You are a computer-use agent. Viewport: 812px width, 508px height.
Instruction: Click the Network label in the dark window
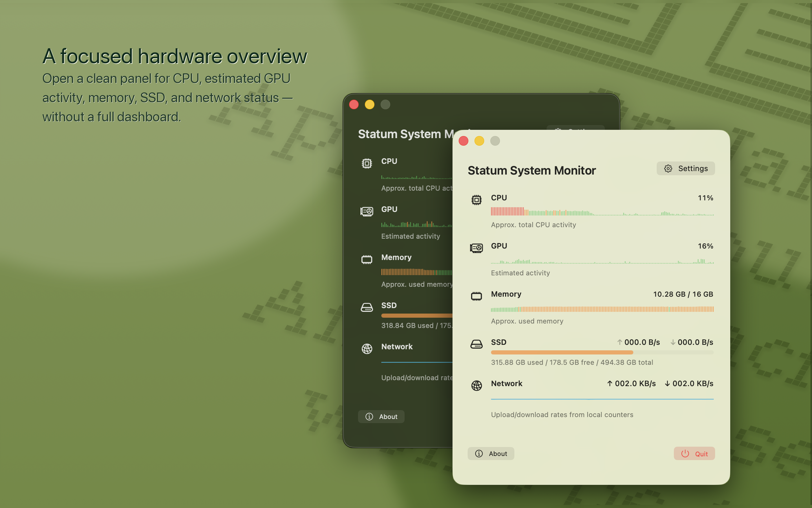[x=397, y=347]
